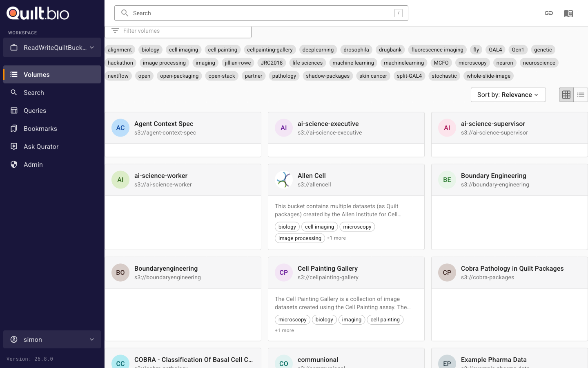
Task: Click the magnifier icon in top search bar
Action: [x=125, y=13]
